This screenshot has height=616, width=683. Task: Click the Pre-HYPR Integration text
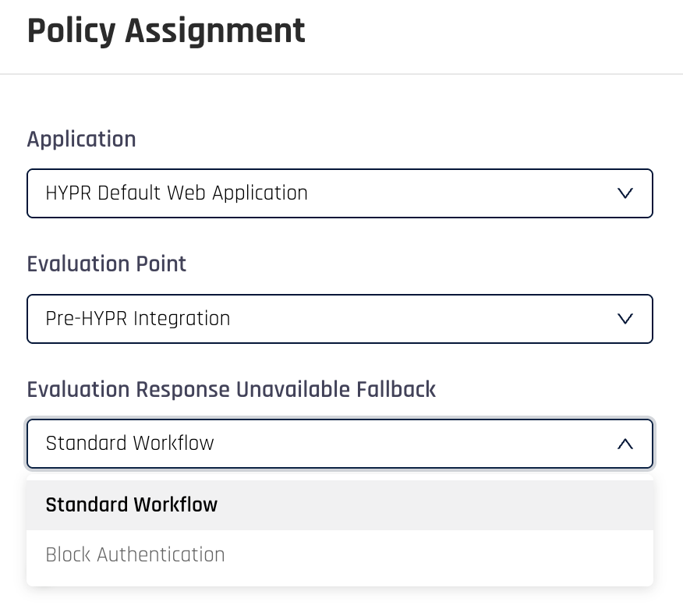pyautogui.click(x=138, y=318)
